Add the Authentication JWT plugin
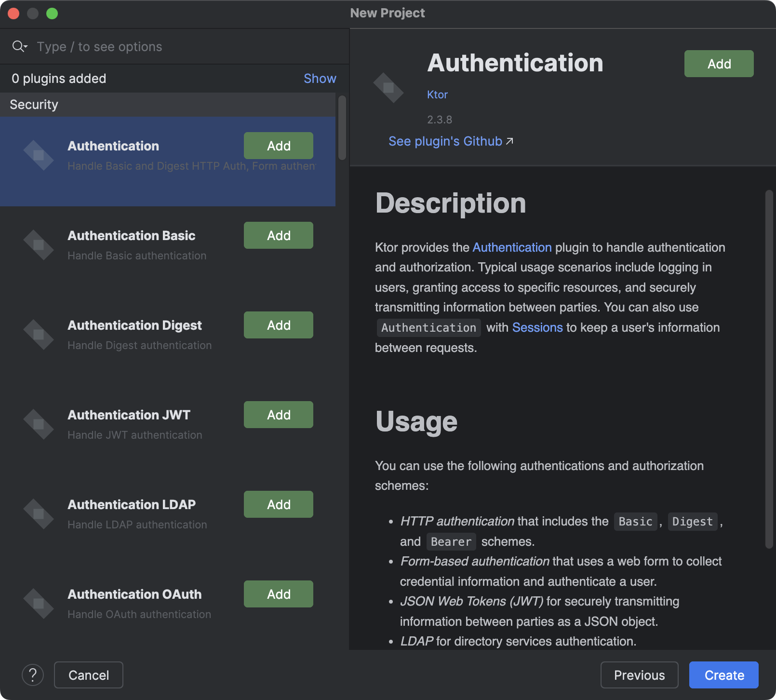This screenshot has width=776, height=700. coord(278,414)
